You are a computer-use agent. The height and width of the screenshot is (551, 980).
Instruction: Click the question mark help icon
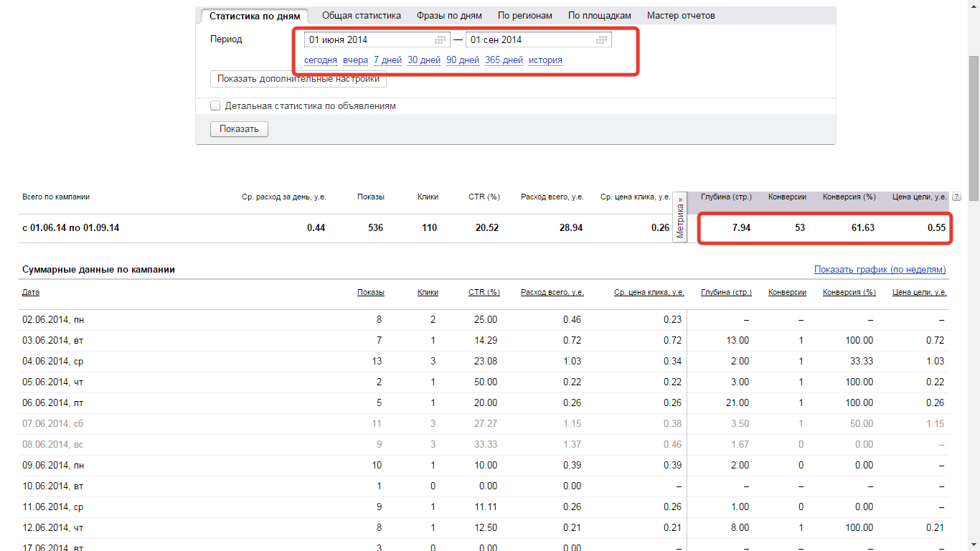point(956,197)
